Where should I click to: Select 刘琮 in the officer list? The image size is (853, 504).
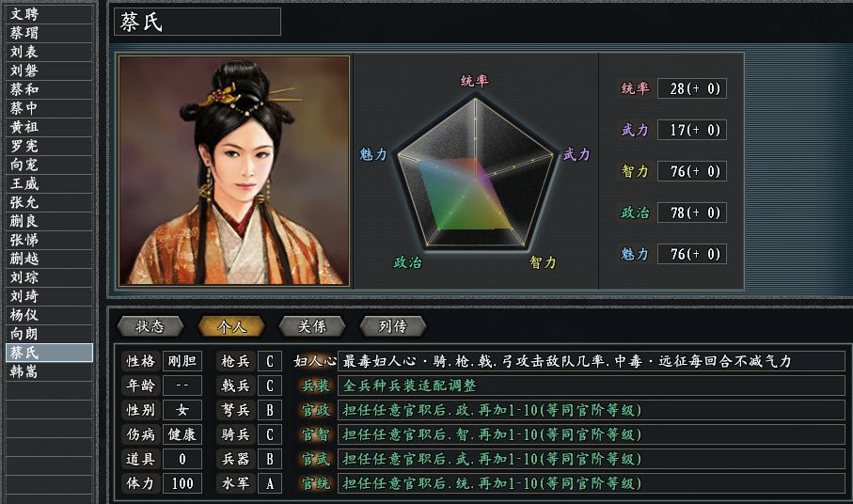click(x=49, y=277)
